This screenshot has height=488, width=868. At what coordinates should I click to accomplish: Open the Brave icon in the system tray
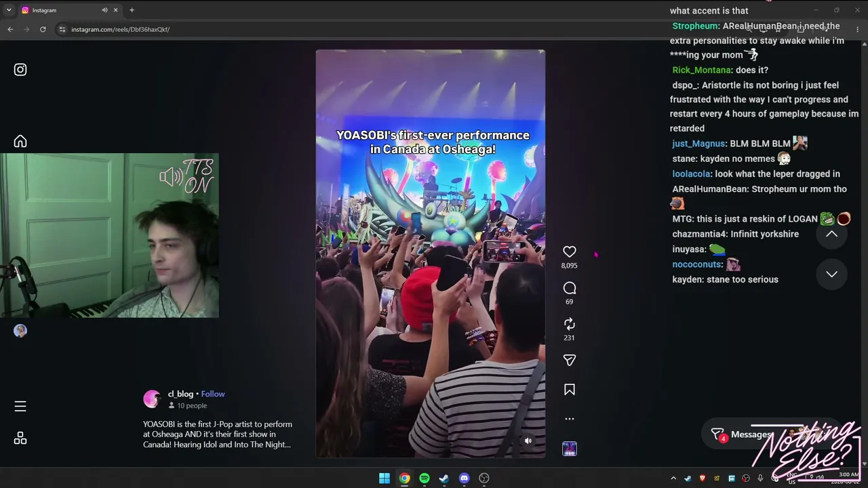pyautogui.click(x=703, y=479)
